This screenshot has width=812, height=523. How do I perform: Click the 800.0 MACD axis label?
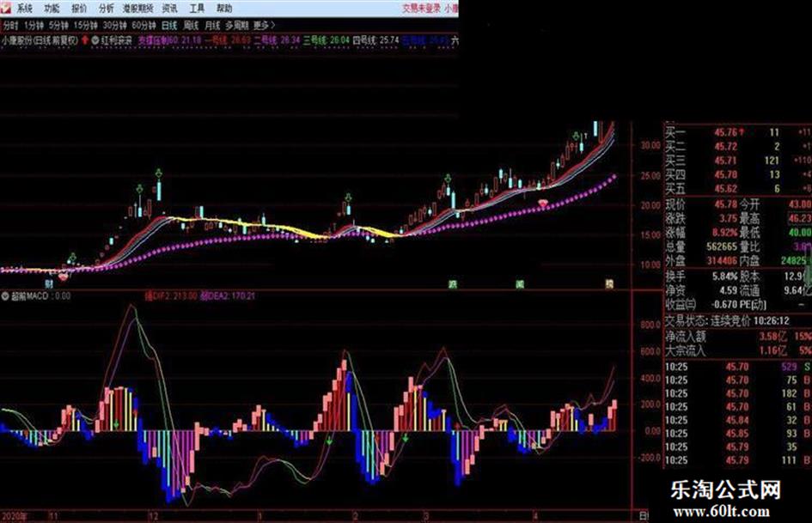(650, 325)
